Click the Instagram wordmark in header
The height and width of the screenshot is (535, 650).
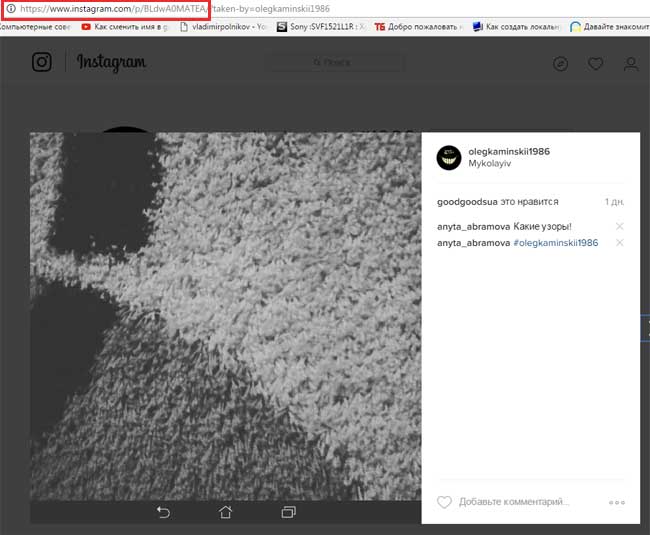point(111,63)
